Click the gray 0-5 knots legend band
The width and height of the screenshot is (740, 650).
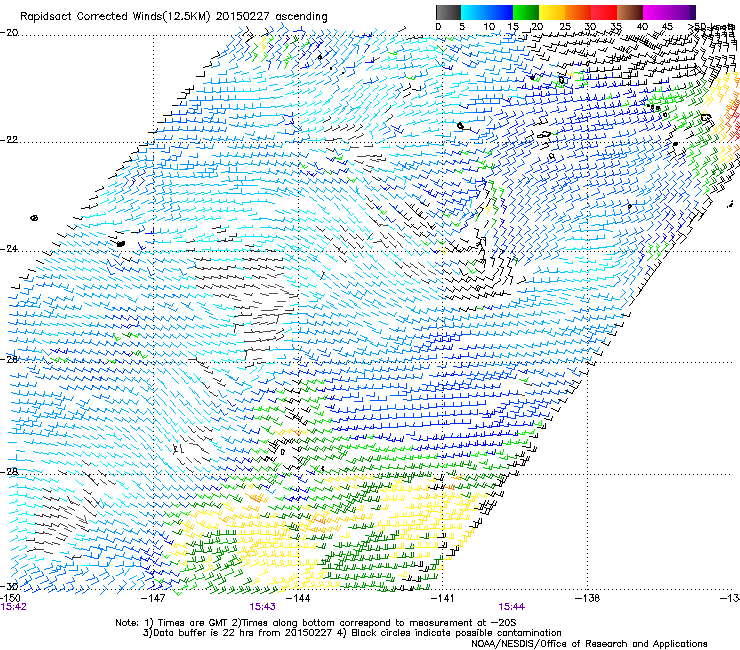pyautogui.click(x=448, y=12)
